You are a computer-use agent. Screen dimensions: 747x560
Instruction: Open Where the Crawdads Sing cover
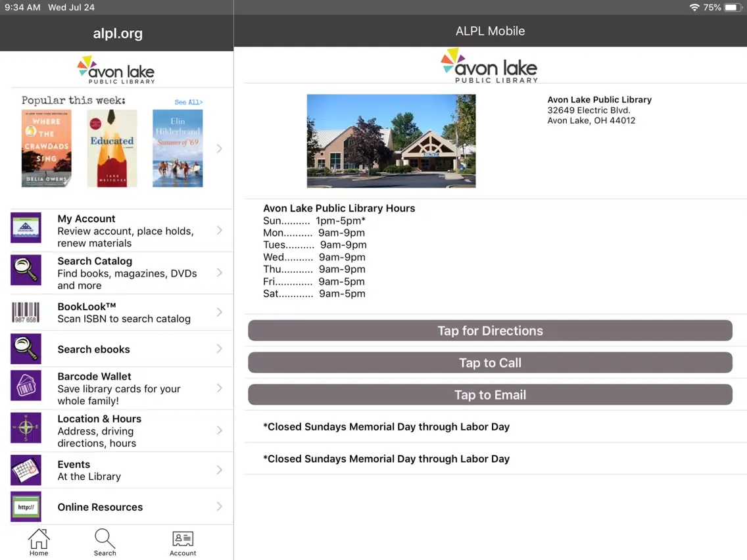coord(47,148)
